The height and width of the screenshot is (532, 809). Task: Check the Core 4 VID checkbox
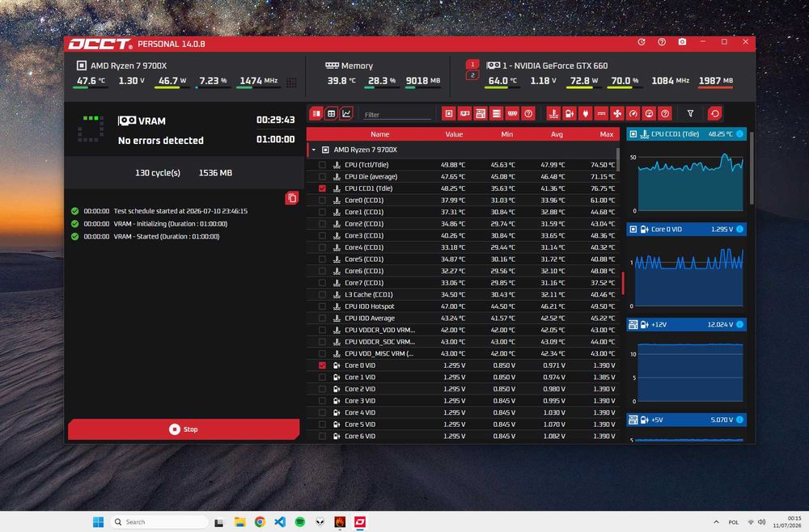[322, 413]
